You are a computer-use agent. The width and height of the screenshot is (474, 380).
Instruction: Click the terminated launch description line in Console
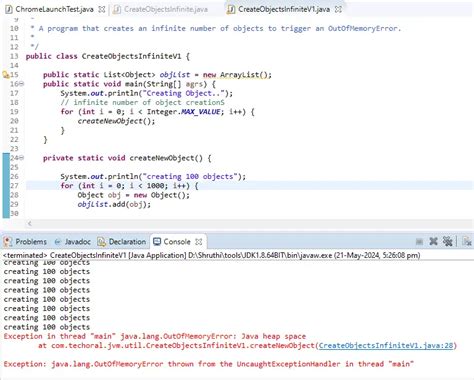[211, 255]
